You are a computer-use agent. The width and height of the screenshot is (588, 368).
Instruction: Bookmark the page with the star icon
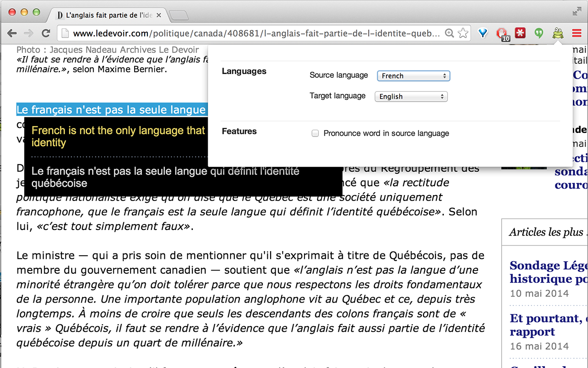point(463,33)
